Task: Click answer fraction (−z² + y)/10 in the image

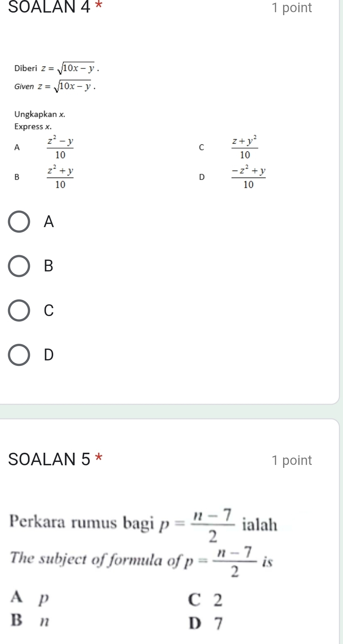Action: pyautogui.click(x=248, y=177)
